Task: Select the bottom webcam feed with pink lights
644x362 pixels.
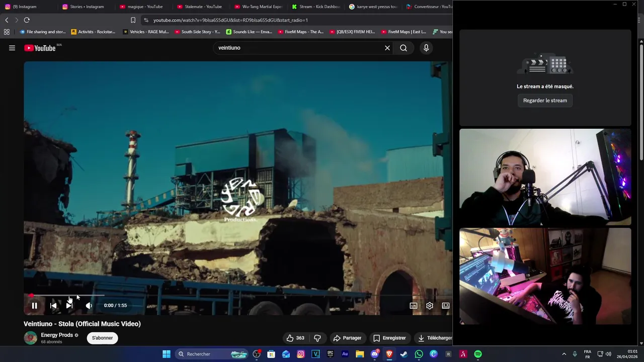Action: click(545, 277)
